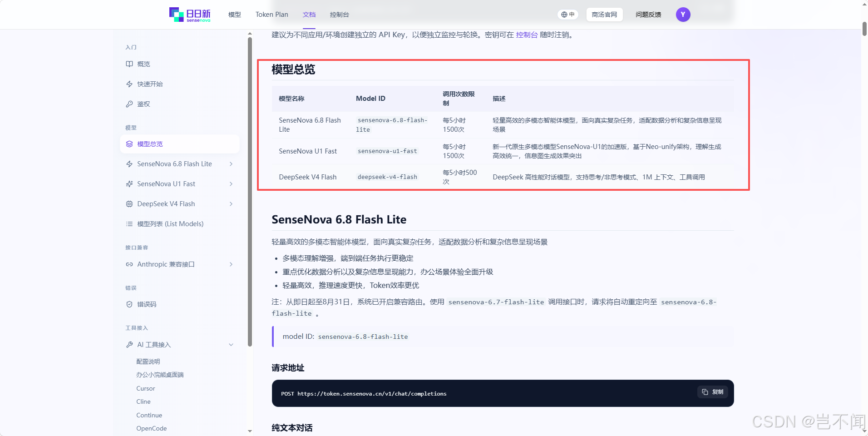This screenshot has width=868, height=436.
Task: Click the chip icon beside DeepSeek V4 Flash
Action: point(129,204)
